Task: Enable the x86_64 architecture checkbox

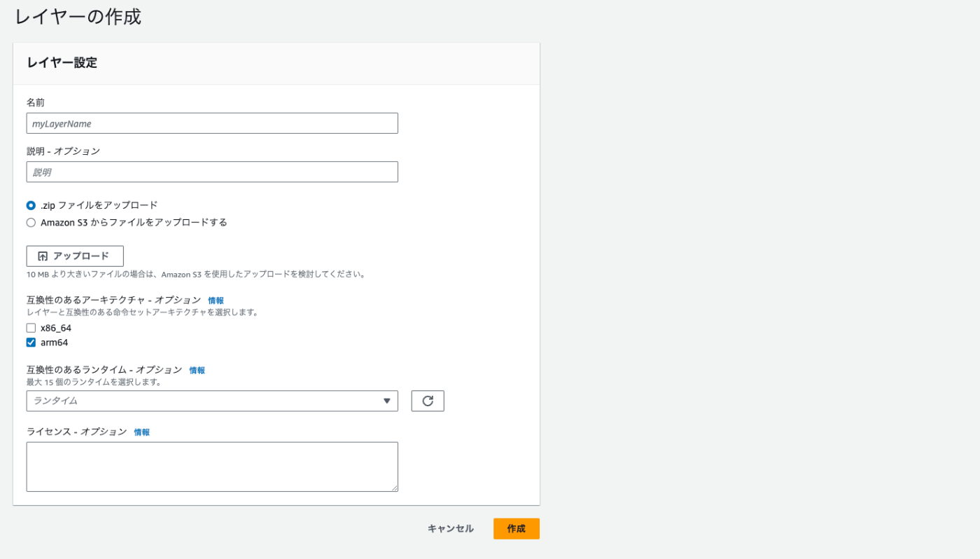Action: click(31, 327)
